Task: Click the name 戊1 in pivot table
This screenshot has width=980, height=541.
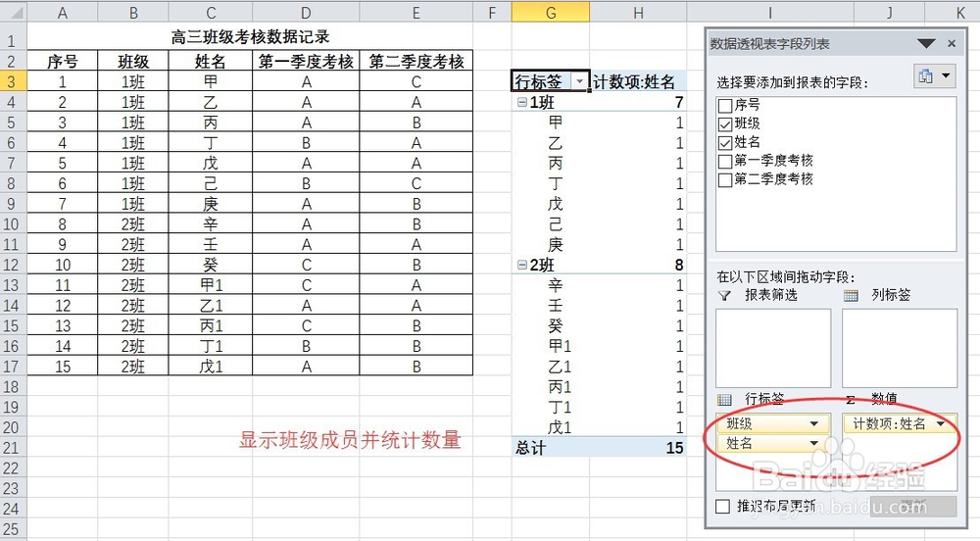Action: [551, 428]
